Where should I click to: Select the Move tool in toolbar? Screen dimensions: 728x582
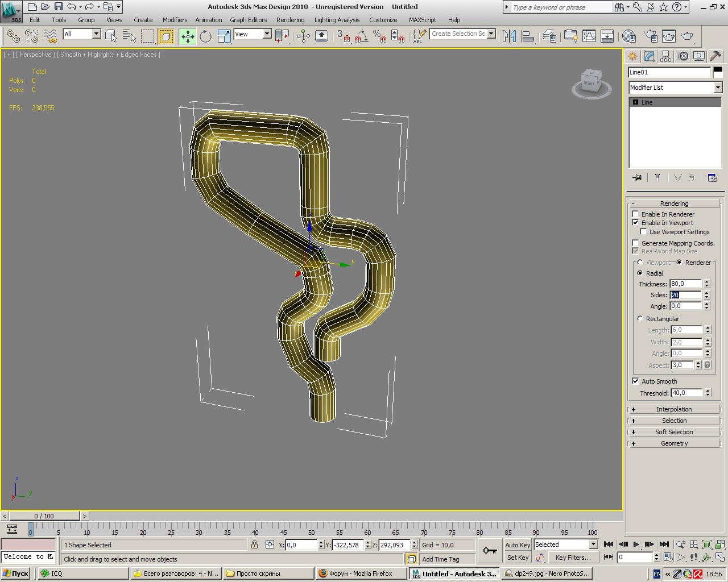click(x=188, y=36)
